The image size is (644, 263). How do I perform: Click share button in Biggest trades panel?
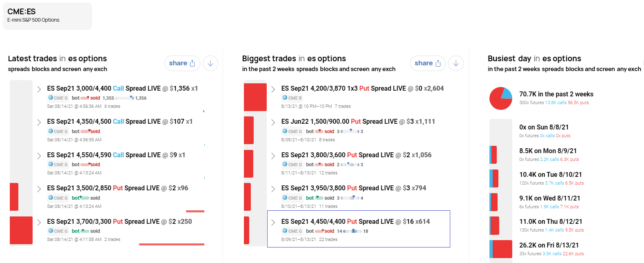tap(427, 63)
